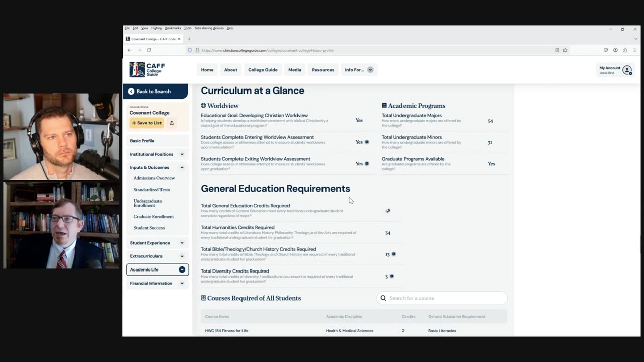
Task: Expand Extracurriculars section
Action: (x=182, y=256)
